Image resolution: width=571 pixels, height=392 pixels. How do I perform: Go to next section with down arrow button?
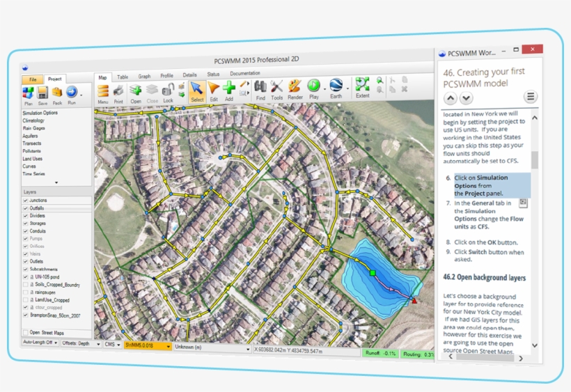(x=466, y=97)
